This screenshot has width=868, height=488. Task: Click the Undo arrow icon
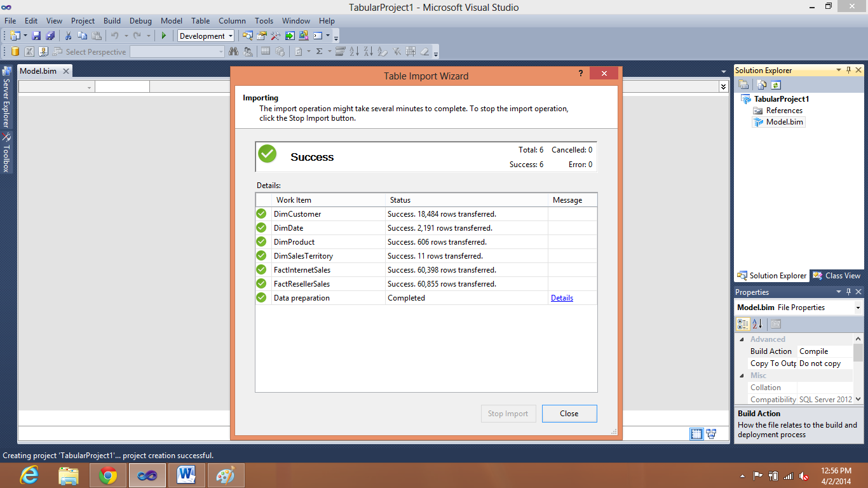114,36
